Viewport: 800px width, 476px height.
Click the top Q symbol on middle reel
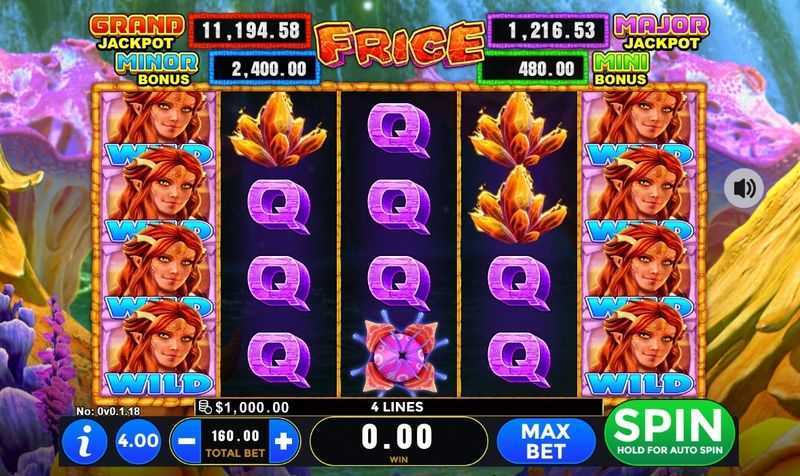[x=399, y=130]
